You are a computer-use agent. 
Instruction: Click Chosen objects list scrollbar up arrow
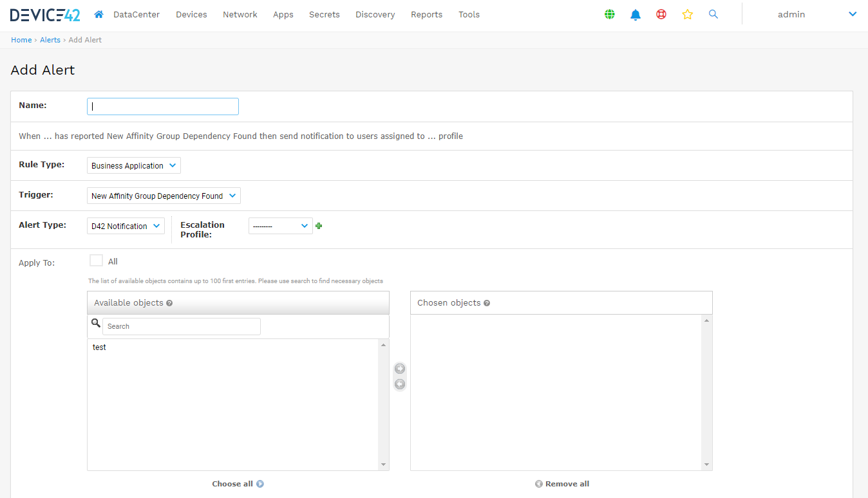pos(707,320)
